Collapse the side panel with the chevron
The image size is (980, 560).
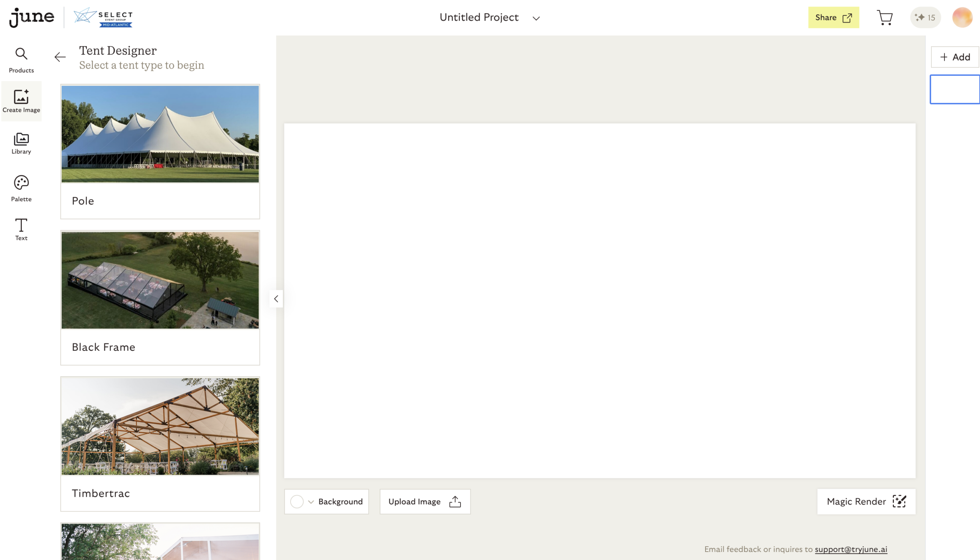276,298
